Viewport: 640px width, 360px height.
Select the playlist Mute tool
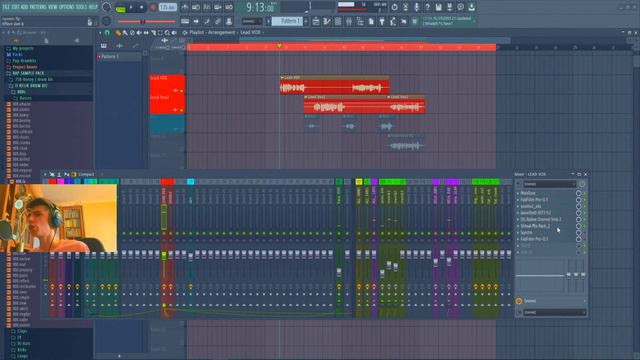point(139,33)
